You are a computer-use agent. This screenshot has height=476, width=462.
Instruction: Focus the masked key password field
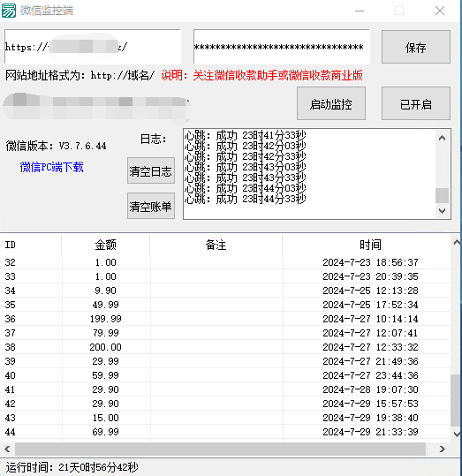point(281,47)
